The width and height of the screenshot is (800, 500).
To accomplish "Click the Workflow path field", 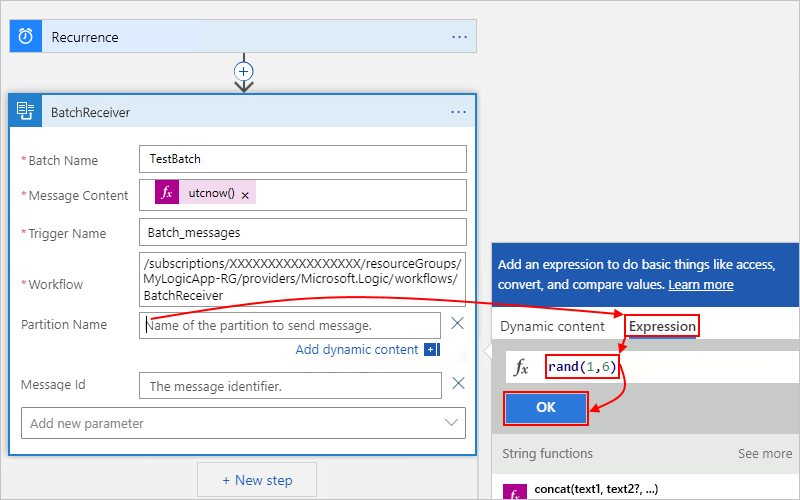I will 303,279.
